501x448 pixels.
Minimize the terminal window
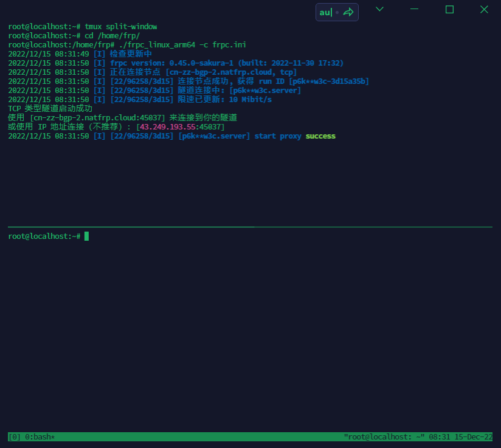tap(415, 9)
